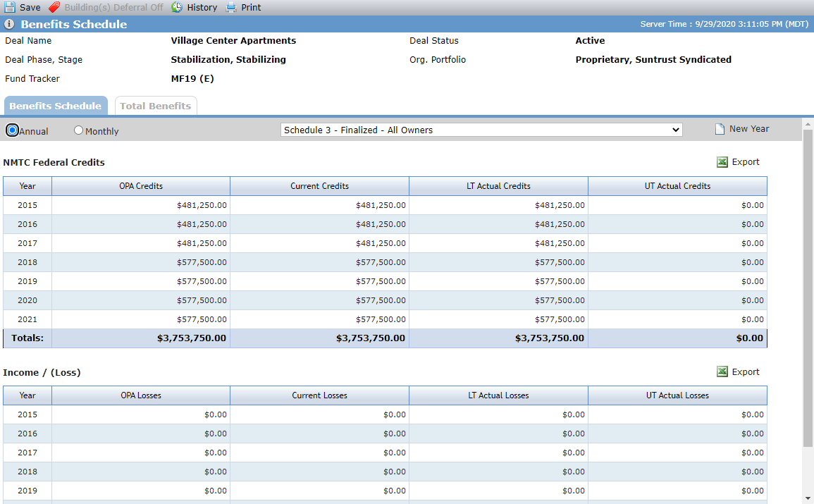The image size is (814, 504).
Task: Click the Totals: row label
Action: [27, 338]
